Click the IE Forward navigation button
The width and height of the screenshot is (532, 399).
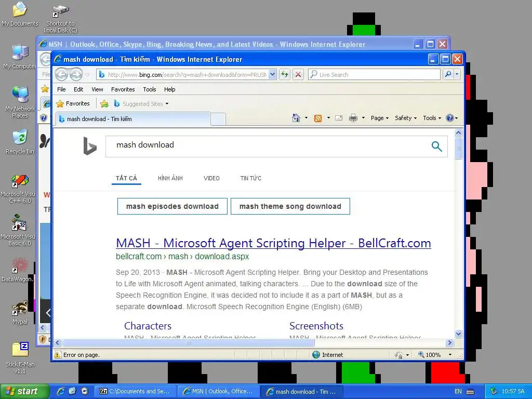point(76,74)
